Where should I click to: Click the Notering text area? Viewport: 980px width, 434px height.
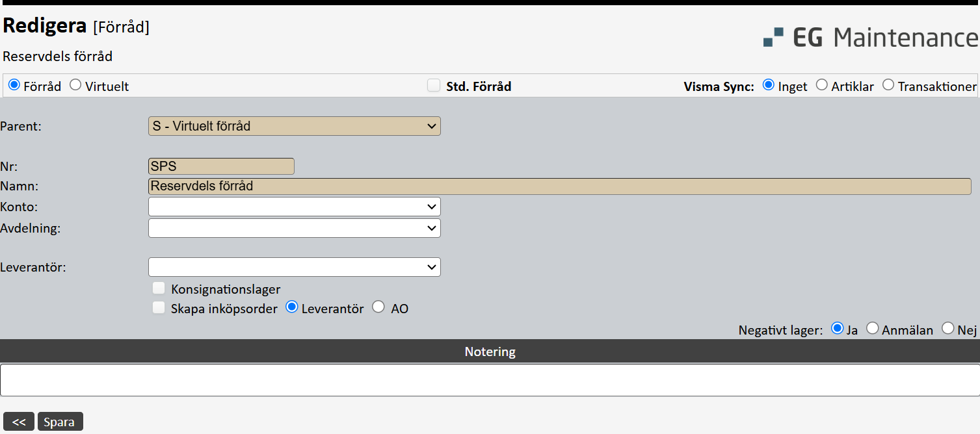(489, 380)
